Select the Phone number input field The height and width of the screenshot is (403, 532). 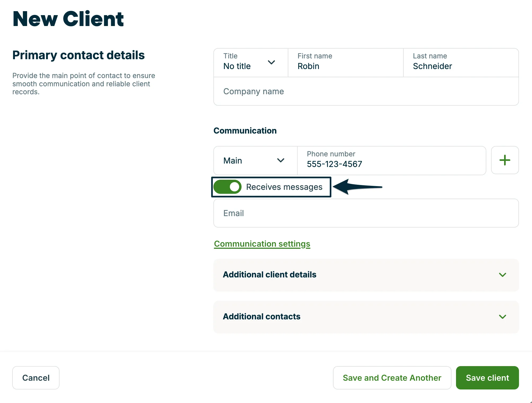pos(391,161)
